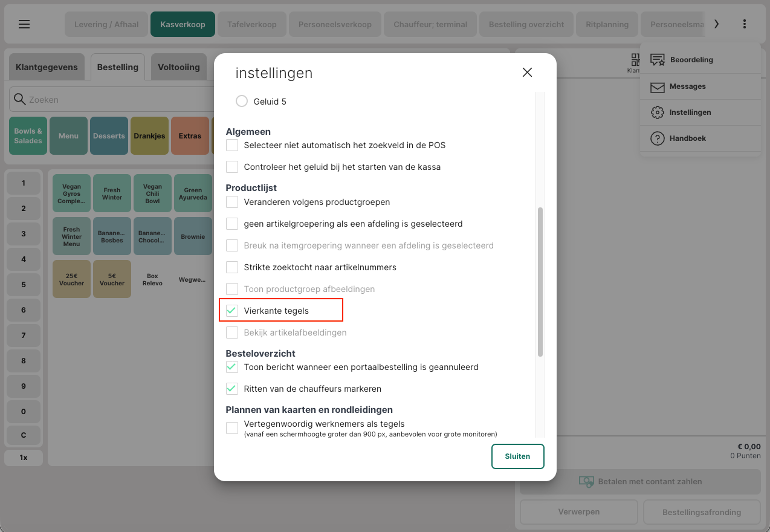Click the QR code icon
The width and height of the screenshot is (770, 532).
[x=635, y=59]
